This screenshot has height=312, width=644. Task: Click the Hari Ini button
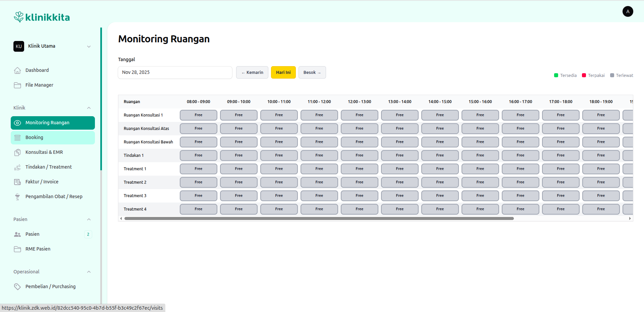[x=283, y=73]
